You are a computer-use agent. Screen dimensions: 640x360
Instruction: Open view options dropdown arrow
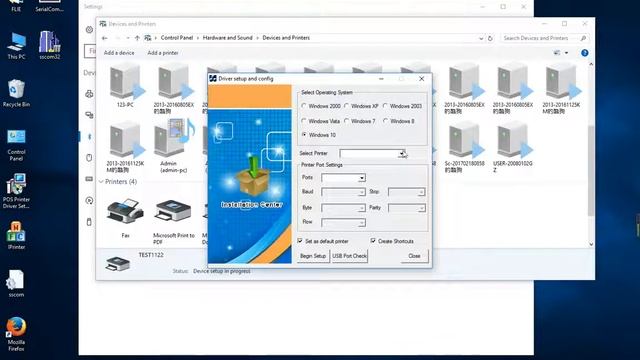pos(567,53)
